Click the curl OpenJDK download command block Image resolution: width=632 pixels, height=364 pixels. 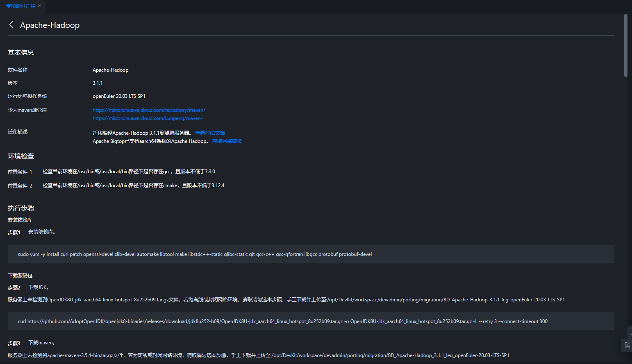(x=311, y=321)
